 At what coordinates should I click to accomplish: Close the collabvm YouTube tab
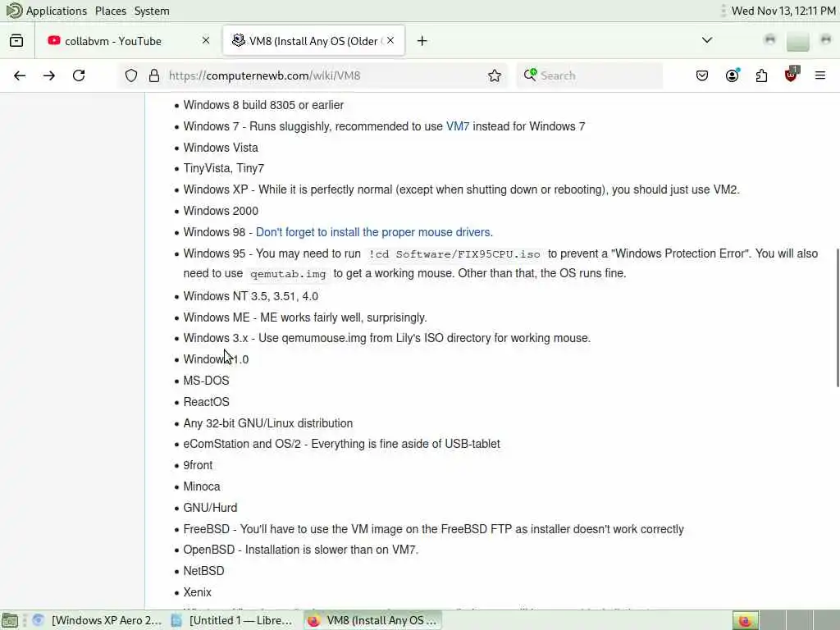pos(206,41)
